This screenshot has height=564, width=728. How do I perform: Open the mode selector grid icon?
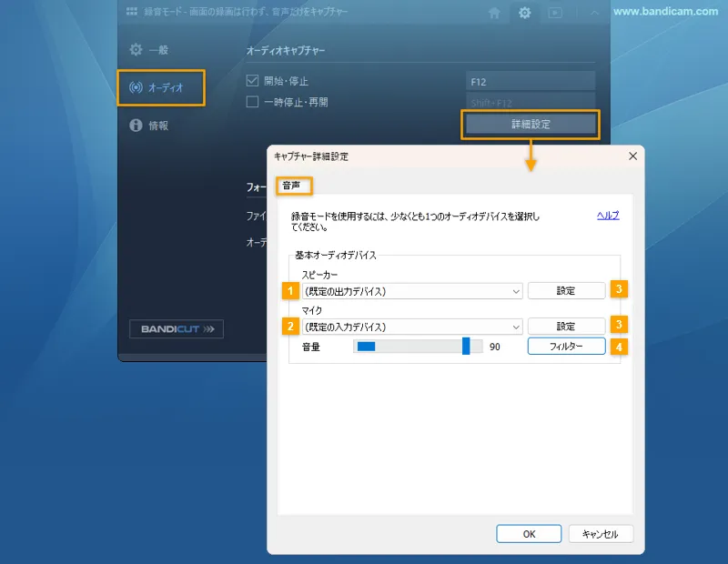point(132,11)
